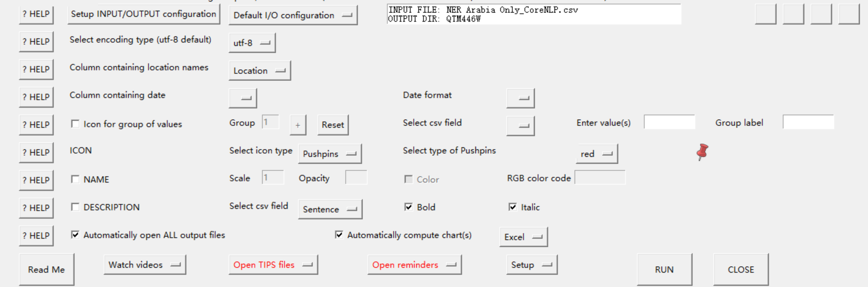Open the Read Me document

pos(47,269)
